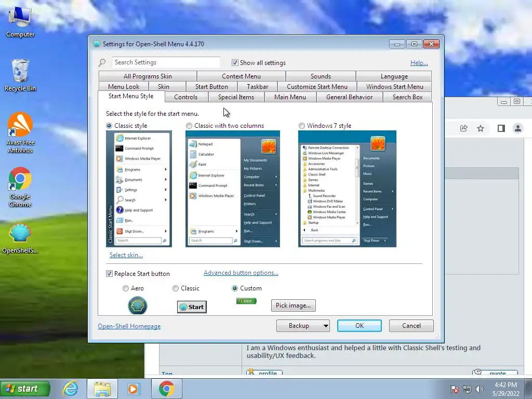Open the Customize Start Menu tab
Viewport: 532px width, 399px height.
(x=317, y=87)
